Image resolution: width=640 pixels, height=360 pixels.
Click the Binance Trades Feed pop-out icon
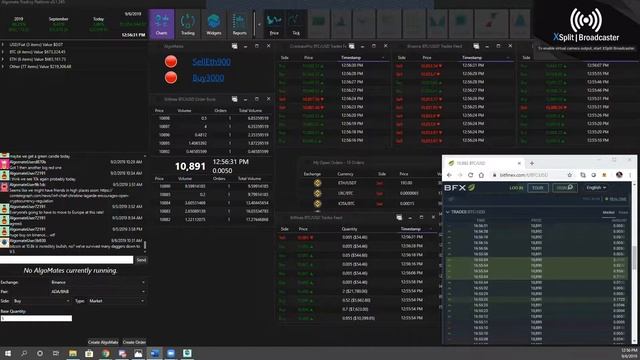(476, 46)
